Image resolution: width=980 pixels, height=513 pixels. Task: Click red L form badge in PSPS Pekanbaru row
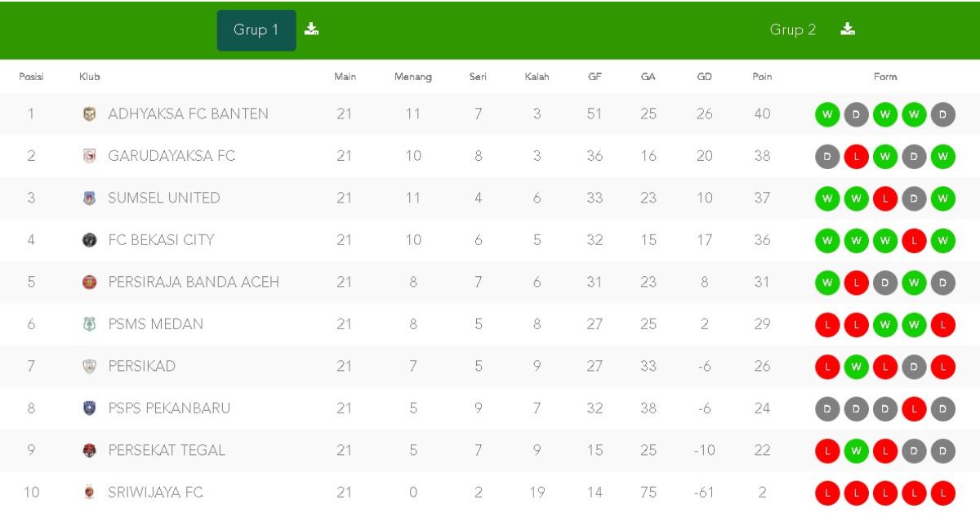click(914, 408)
